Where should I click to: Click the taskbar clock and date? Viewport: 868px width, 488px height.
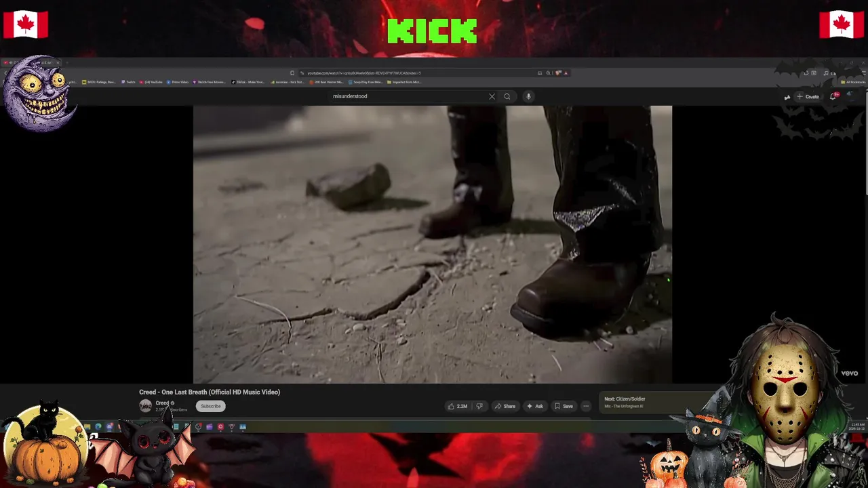[857, 427]
